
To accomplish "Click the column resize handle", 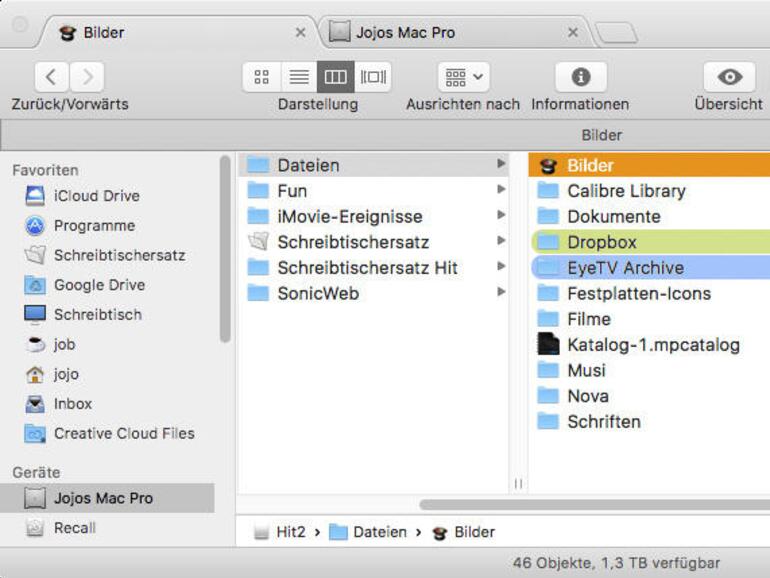I will pyautogui.click(x=518, y=484).
